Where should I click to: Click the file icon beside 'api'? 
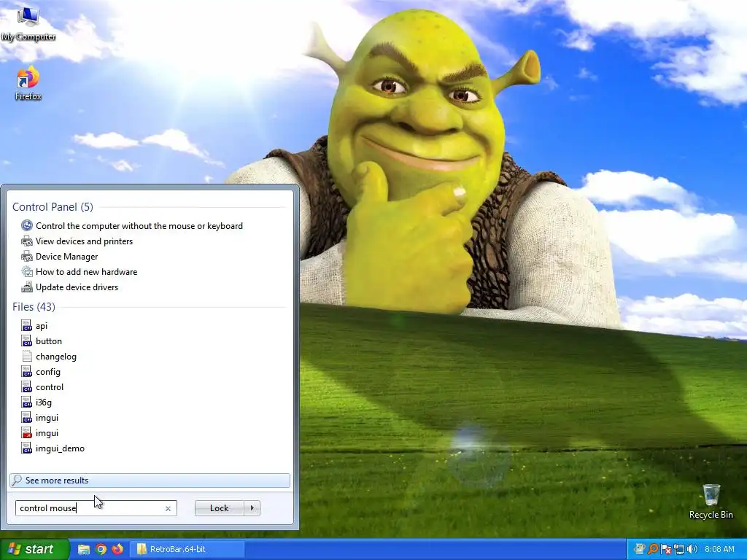[27, 326]
